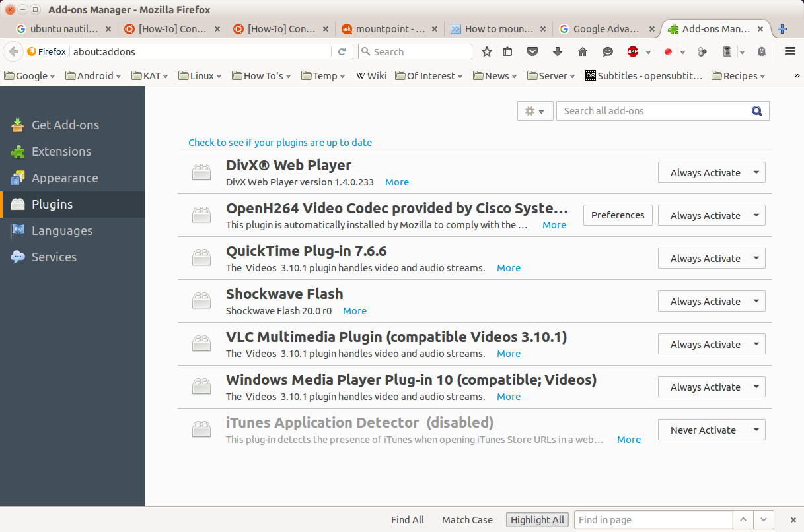The image size is (804, 532).
Task: Open the Recipes bookmarks folder
Action: click(739, 76)
